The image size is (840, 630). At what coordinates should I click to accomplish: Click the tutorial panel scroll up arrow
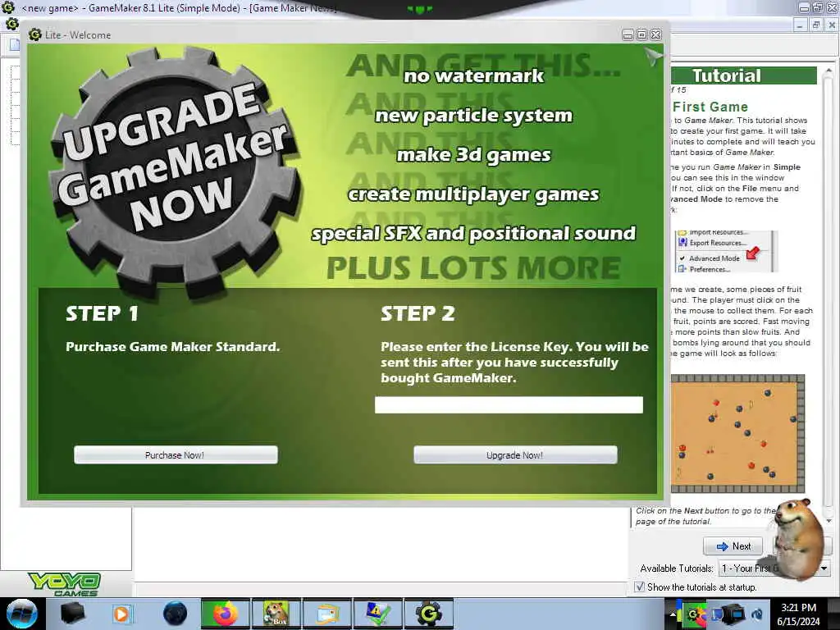click(829, 71)
